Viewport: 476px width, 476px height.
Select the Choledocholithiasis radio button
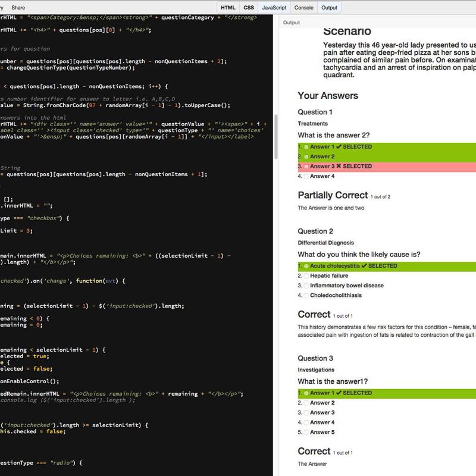pyautogui.click(x=306, y=296)
